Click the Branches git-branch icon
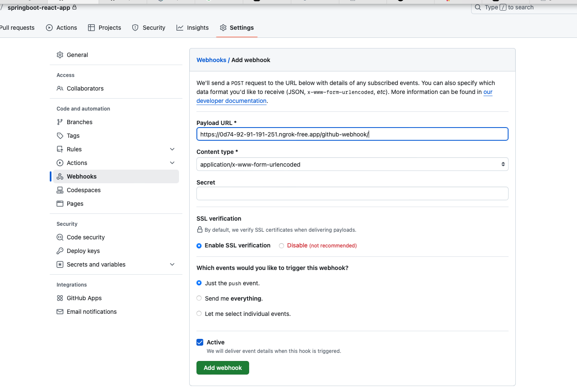 60,122
